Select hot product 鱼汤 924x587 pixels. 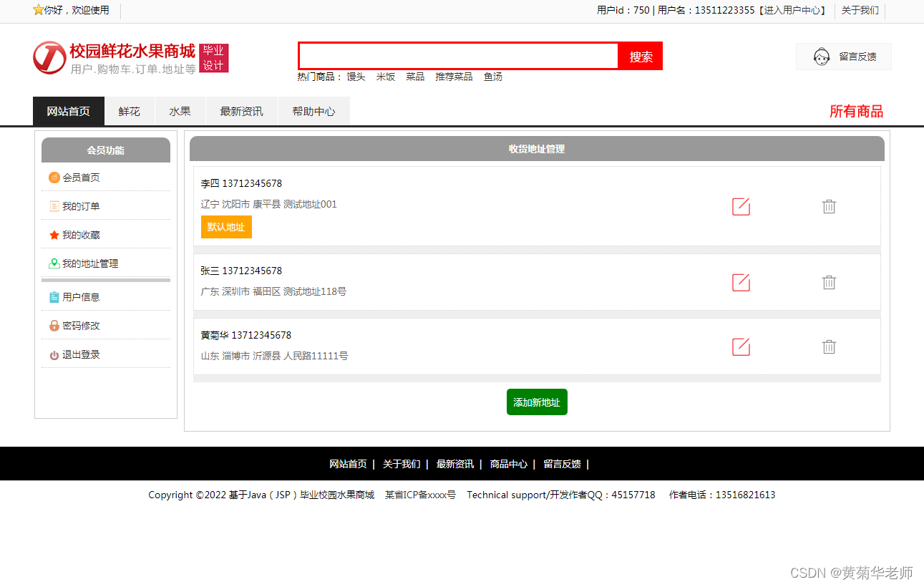[492, 77]
